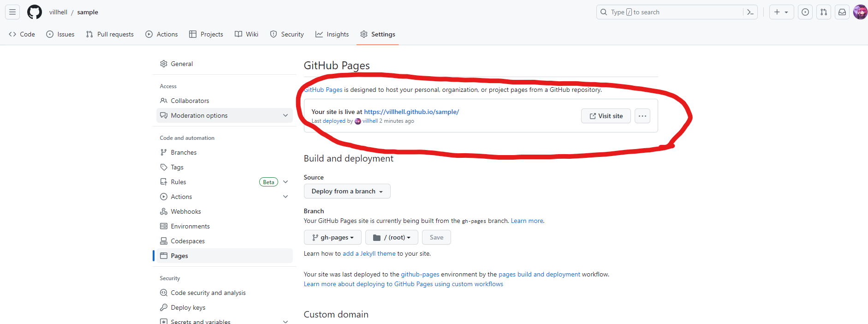
Task: Go to sample repository breadcrumb
Action: tap(88, 12)
